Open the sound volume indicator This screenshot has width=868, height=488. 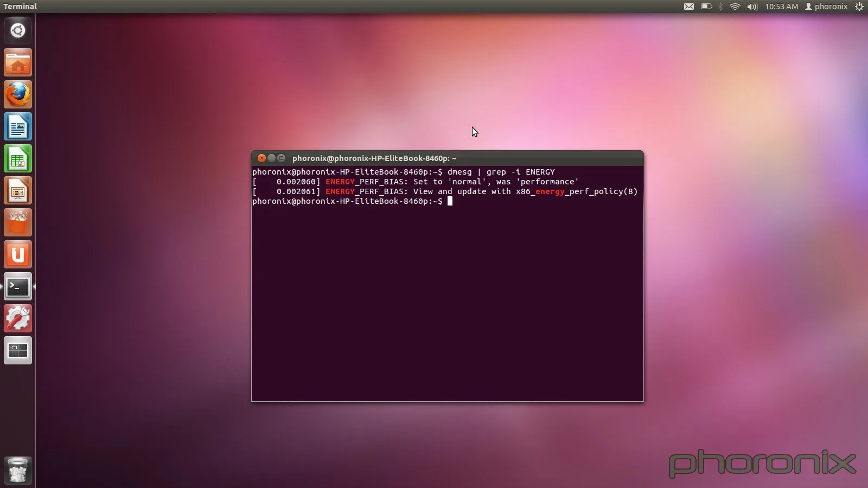[751, 7]
